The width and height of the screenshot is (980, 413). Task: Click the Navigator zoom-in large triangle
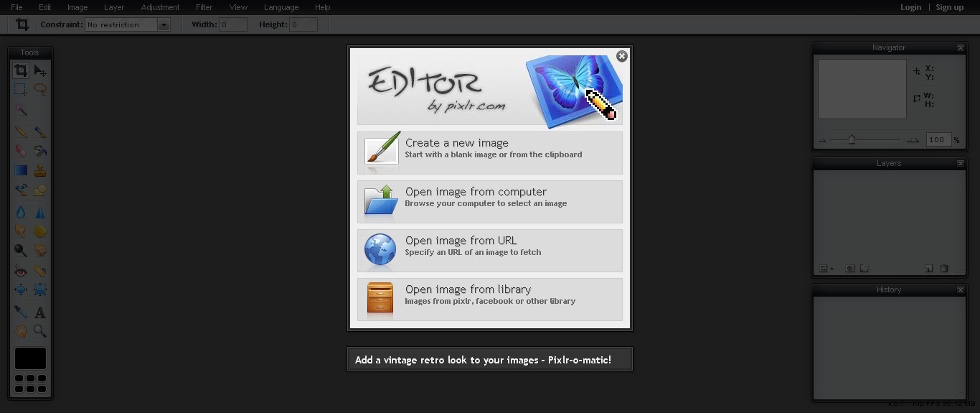[913, 140]
